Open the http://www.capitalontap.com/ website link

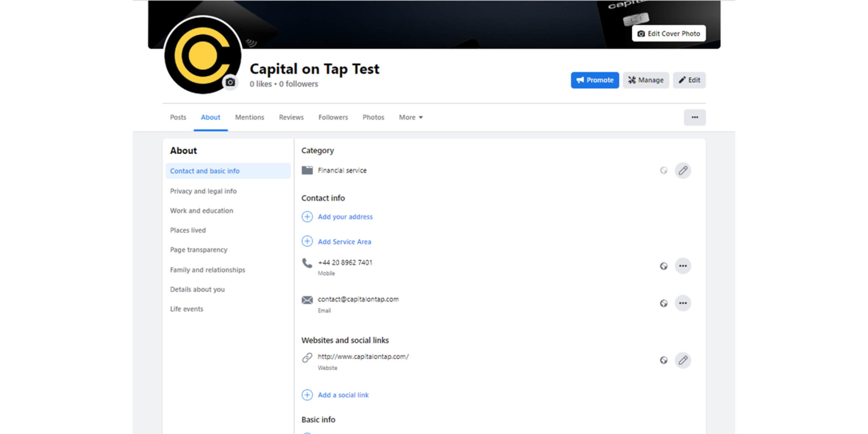coord(363,356)
